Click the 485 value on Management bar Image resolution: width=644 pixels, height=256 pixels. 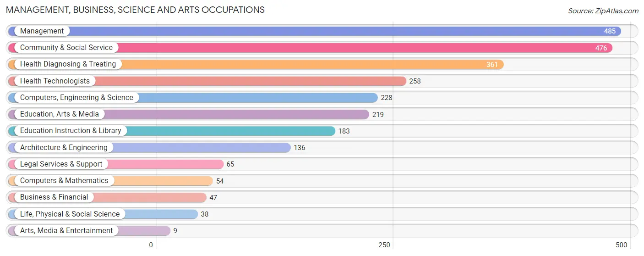pos(610,32)
